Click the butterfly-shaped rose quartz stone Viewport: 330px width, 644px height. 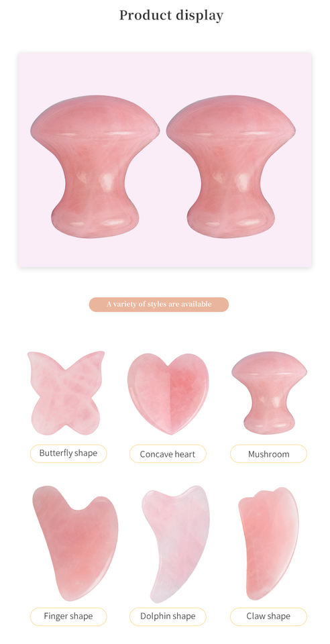[x=66, y=393]
